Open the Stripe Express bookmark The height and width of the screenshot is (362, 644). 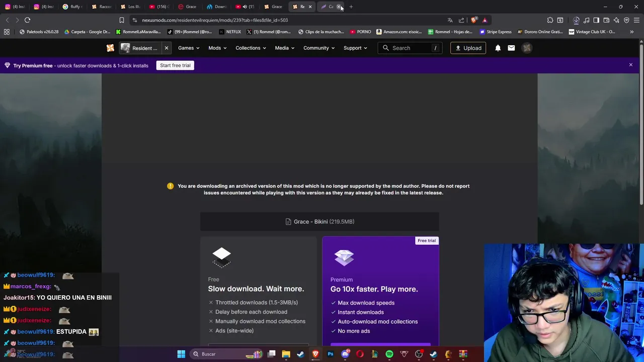[496, 32]
